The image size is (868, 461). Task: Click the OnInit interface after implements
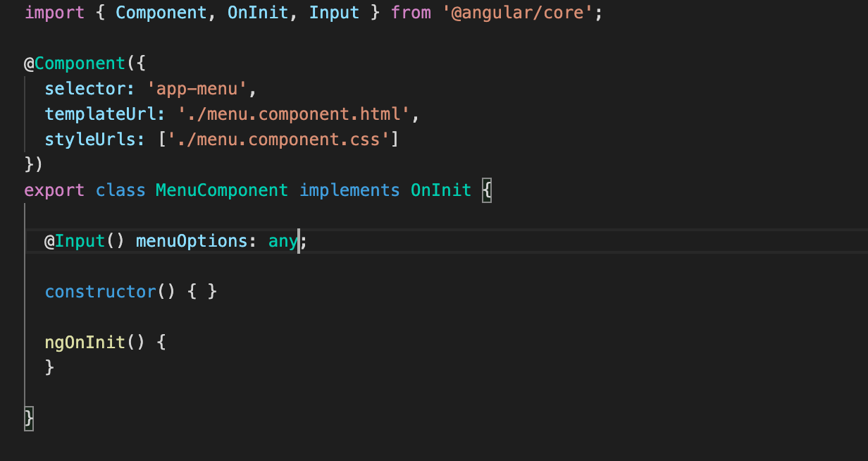[440, 190]
